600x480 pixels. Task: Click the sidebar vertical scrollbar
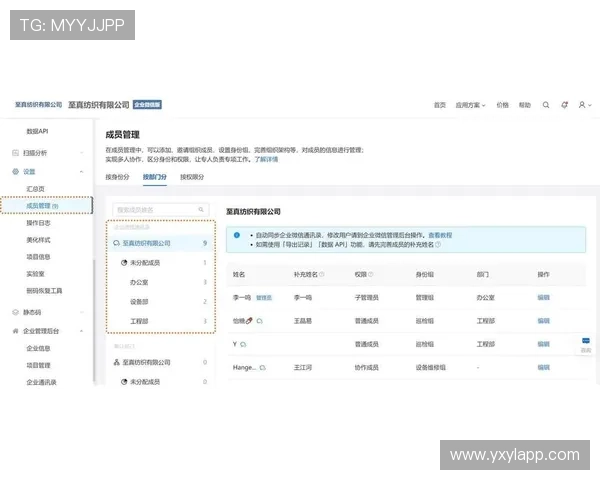(x=94, y=320)
